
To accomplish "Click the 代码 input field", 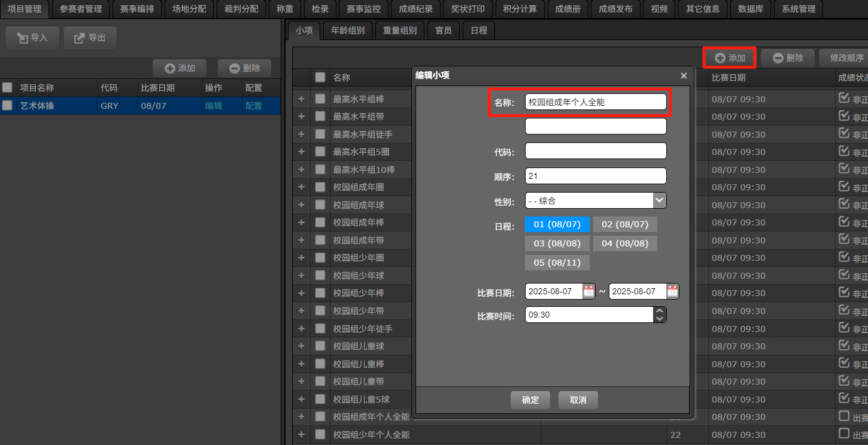I will point(596,151).
